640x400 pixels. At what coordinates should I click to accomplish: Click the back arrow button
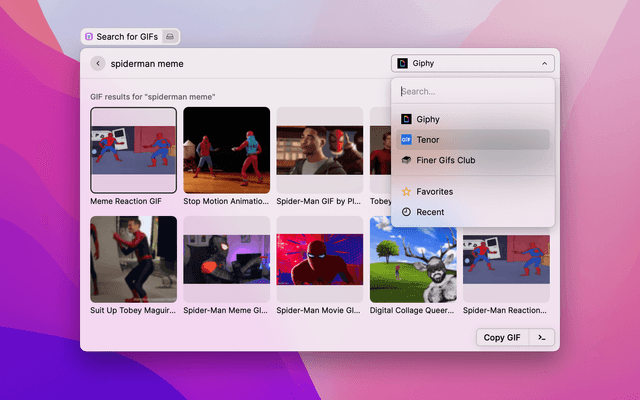(98, 63)
